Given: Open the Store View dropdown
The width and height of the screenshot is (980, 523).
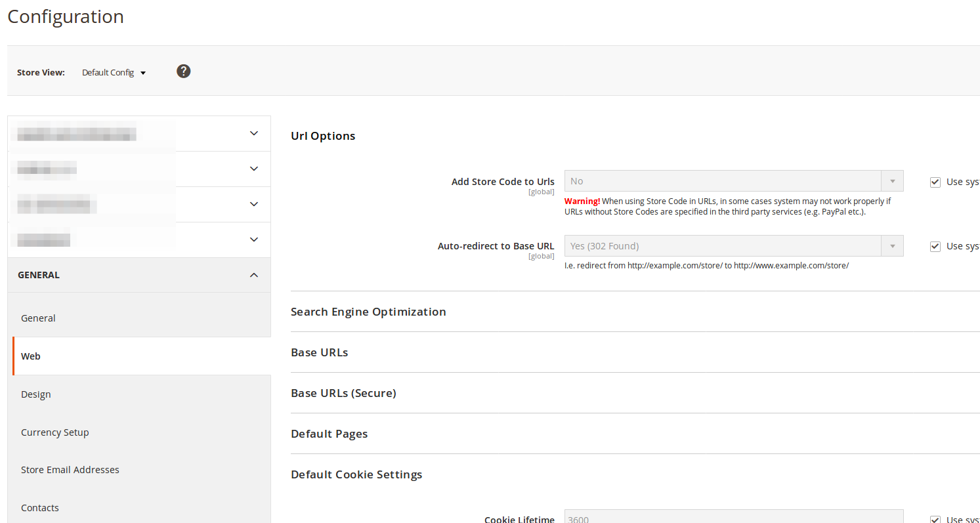Looking at the screenshot, I should pyautogui.click(x=113, y=72).
